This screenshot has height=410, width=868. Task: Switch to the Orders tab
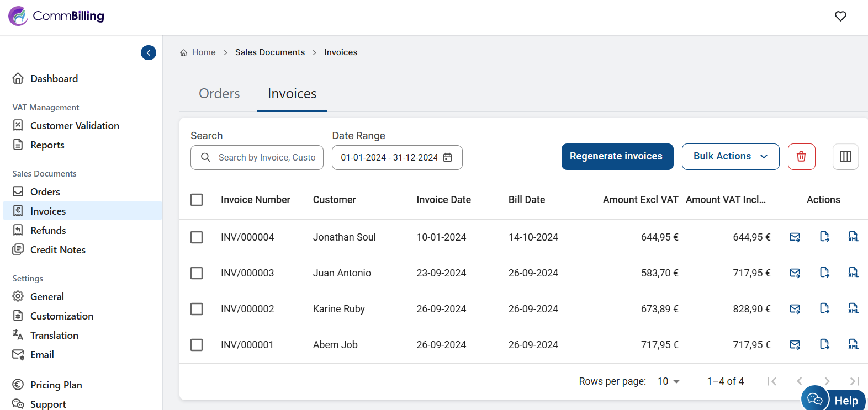pos(219,94)
